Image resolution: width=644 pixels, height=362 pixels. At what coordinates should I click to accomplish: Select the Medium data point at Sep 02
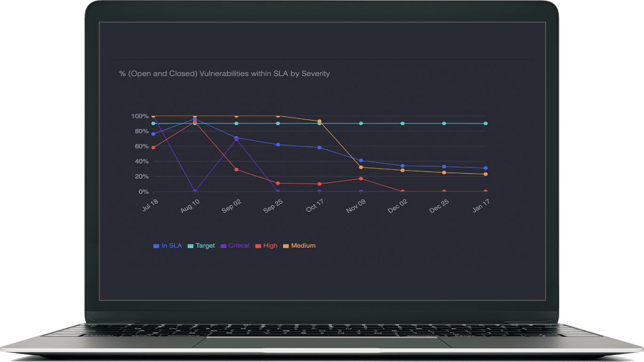coord(236,116)
